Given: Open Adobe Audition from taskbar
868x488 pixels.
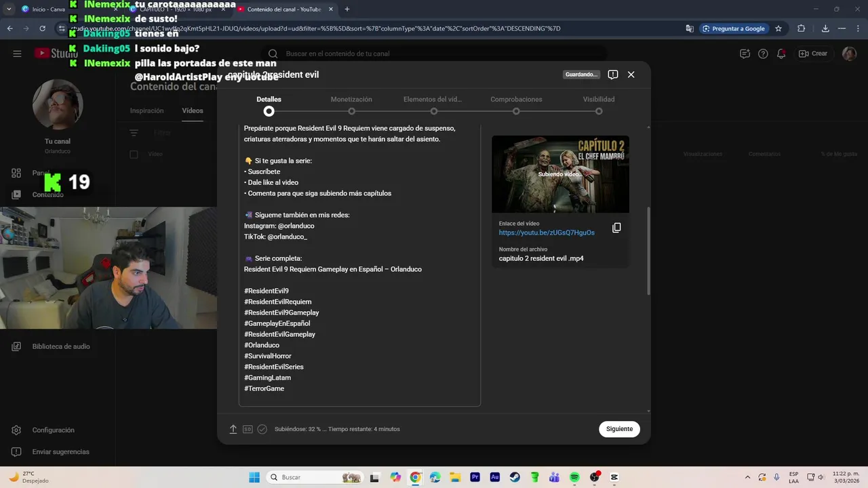Looking at the screenshot, I should [495, 477].
